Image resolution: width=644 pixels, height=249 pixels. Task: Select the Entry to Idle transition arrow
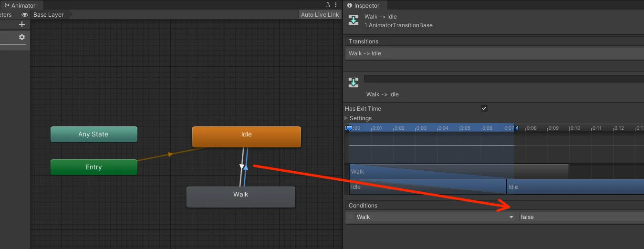(x=170, y=154)
